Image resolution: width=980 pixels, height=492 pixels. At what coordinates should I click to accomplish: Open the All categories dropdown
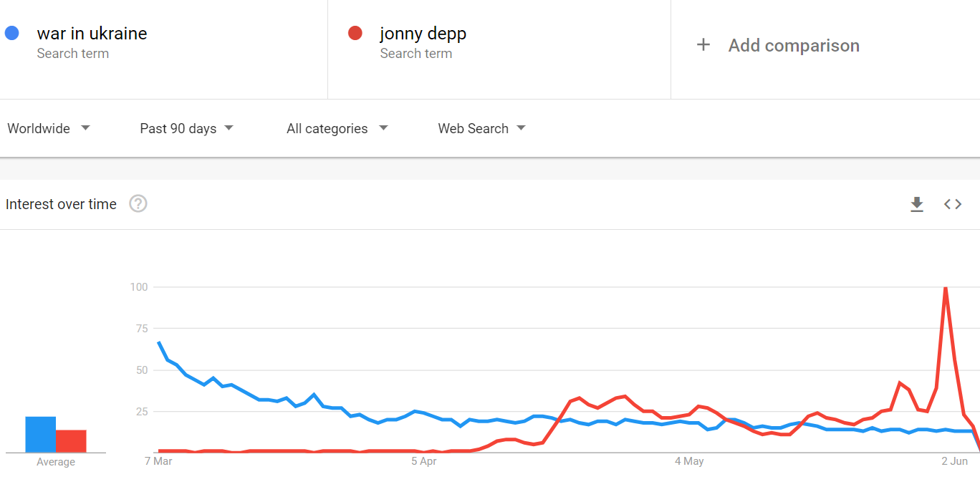tap(337, 129)
